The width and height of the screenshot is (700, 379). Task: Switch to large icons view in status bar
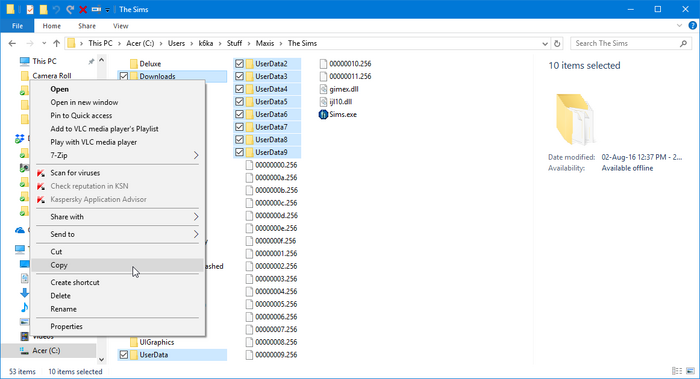690,371
